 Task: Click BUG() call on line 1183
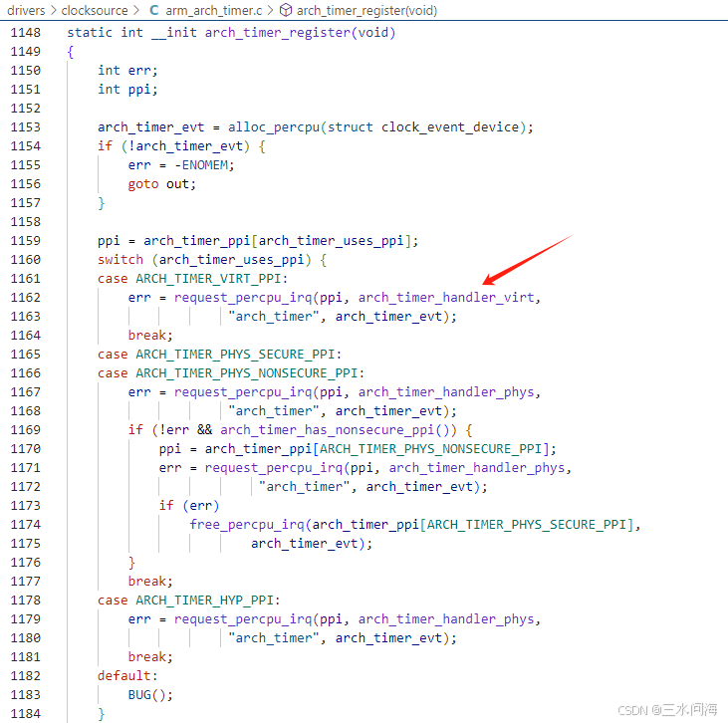click(x=146, y=695)
